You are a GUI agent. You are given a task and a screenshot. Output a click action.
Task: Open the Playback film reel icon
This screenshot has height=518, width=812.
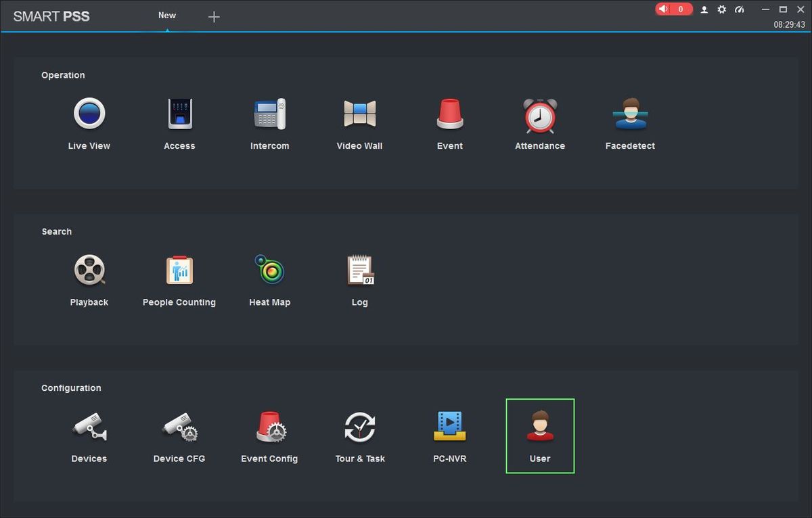point(89,270)
